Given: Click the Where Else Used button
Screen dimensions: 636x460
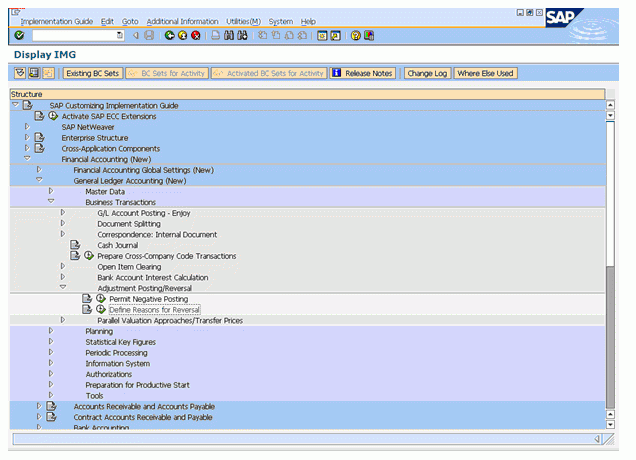Looking at the screenshot, I should (485, 73).
